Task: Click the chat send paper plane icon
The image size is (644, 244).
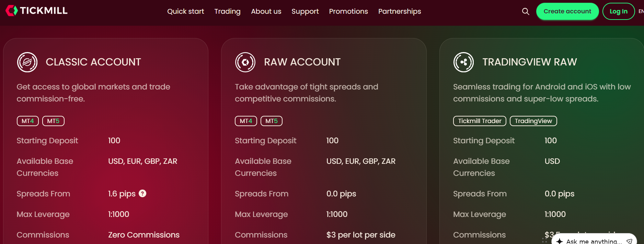Action: click(629, 241)
